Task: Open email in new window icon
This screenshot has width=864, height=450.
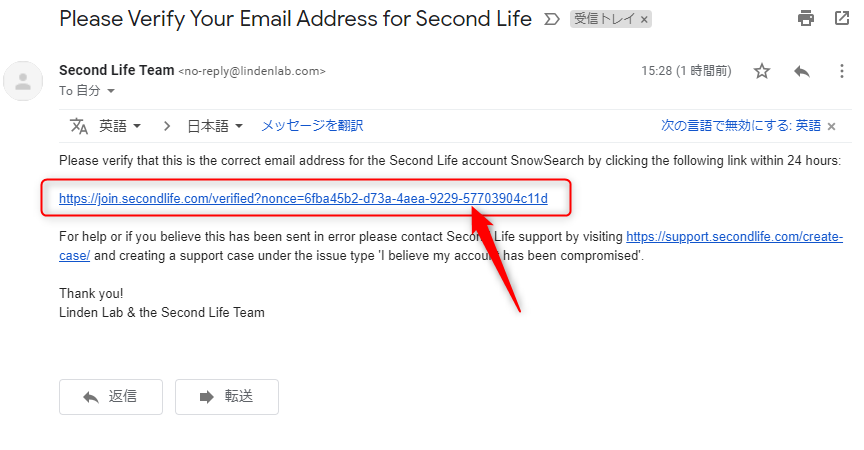Action: coord(841,18)
